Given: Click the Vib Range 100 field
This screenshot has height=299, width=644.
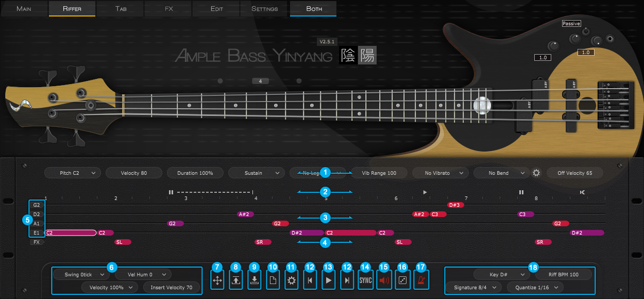Looking at the screenshot, I should pyautogui.click(x=379, y=173).
